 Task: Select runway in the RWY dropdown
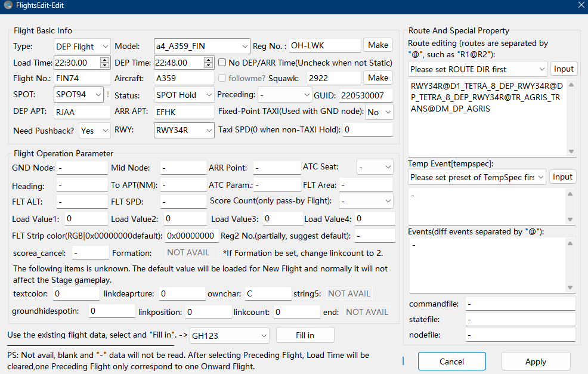tap(184, 130)
